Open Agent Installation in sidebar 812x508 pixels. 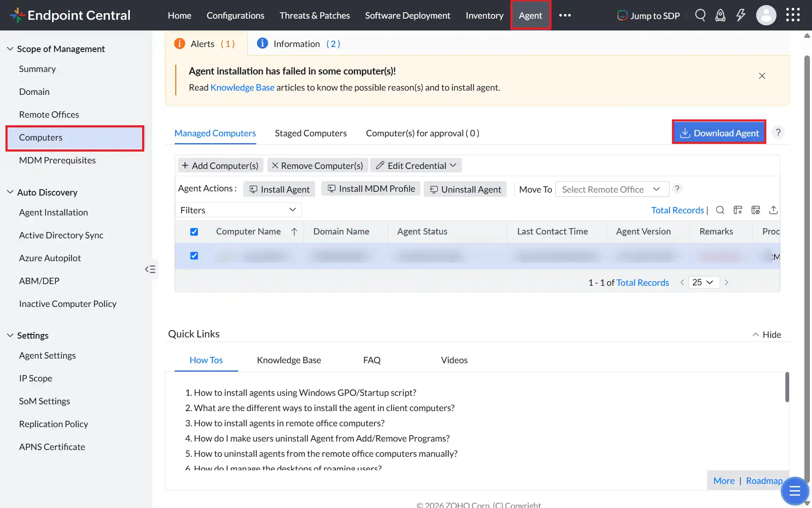coord(53,213)
